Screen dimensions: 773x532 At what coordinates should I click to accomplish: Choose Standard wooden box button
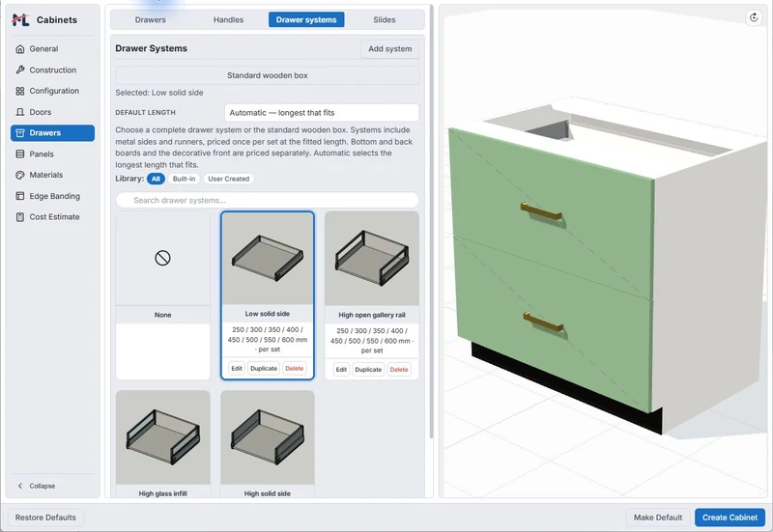point(268,75)
